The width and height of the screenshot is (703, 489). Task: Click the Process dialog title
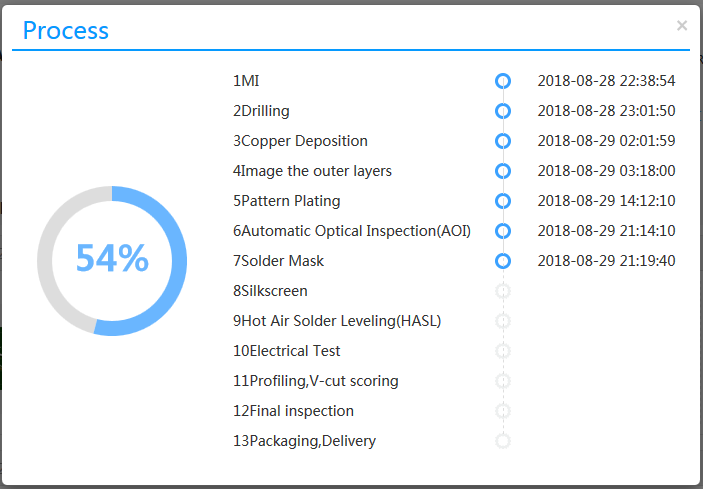tap(65, 30)
